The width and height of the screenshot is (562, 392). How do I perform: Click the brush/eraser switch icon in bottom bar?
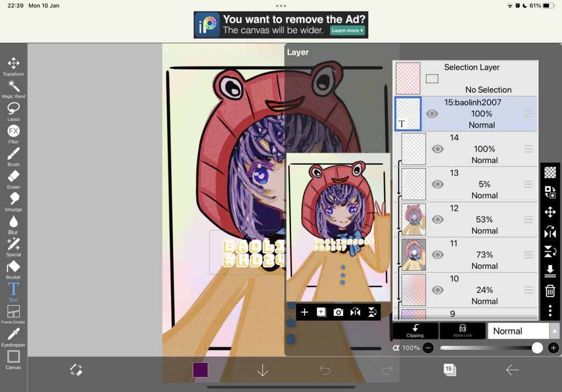pyautogui.click(x=76, y=370)
